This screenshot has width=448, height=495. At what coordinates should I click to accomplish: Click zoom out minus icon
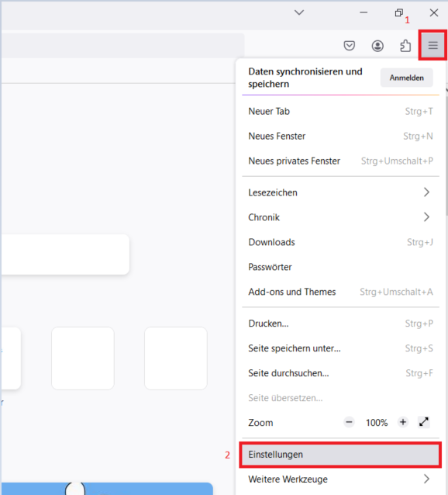click(x=349, y=422)
